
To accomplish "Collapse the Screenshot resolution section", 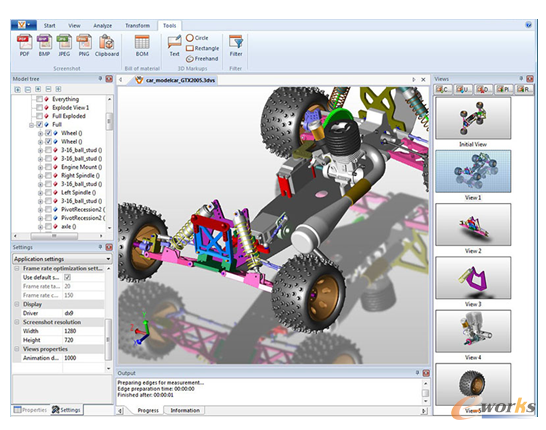I will point(17,322).
